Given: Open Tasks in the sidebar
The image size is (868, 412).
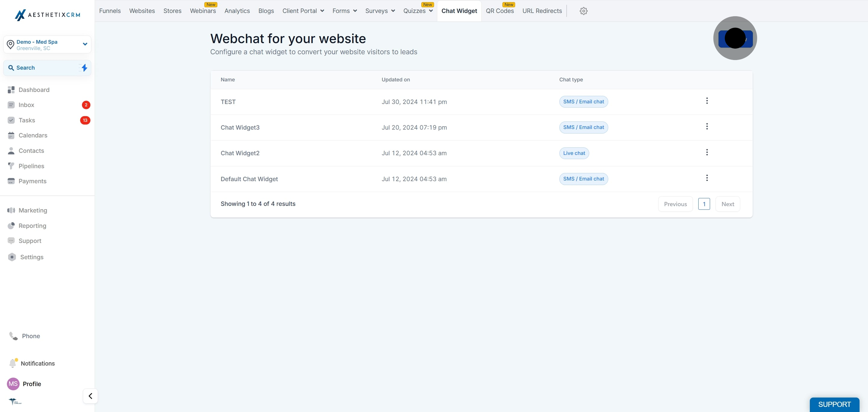Looking at the screenshot, I should tap(27, 120).
